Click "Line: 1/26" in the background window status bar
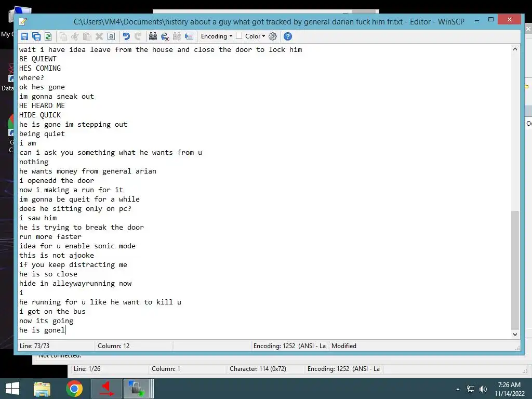The width and height of the screenshot is (532, 399). coord(87,369)
